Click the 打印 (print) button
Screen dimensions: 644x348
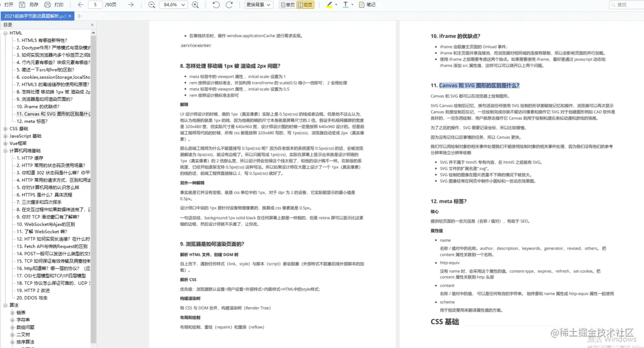point(54,5)
